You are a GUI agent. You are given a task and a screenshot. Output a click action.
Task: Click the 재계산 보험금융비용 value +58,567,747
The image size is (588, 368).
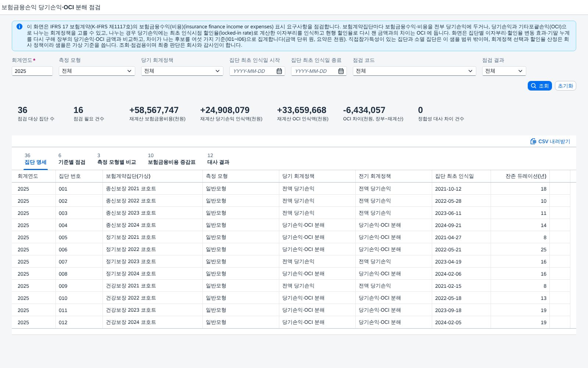(154, 110)
